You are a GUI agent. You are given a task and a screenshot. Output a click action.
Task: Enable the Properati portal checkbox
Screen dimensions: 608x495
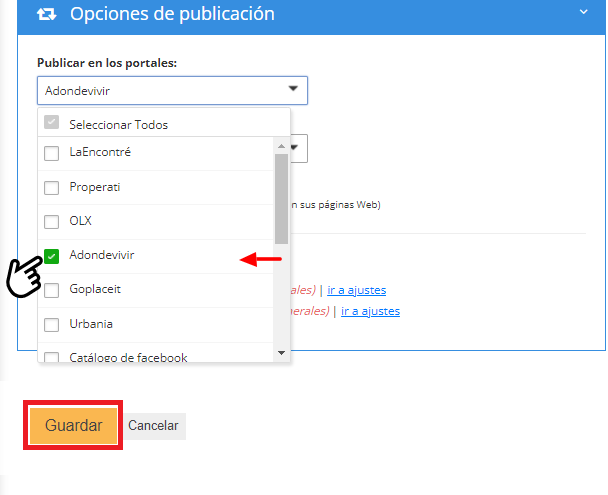click(x=52, y=187)
